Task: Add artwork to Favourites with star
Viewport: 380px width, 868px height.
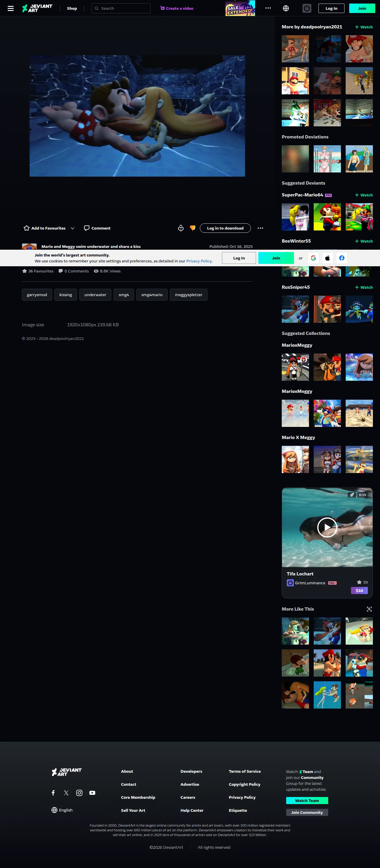Action: point(44,228)
